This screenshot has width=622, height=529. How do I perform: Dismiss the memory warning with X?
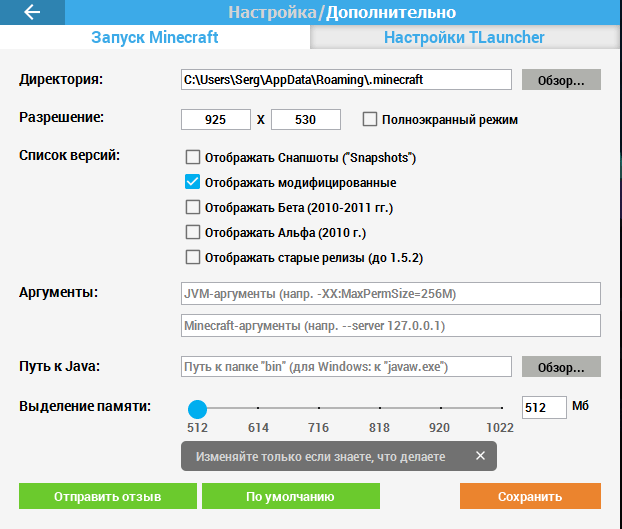coord(480,456)
